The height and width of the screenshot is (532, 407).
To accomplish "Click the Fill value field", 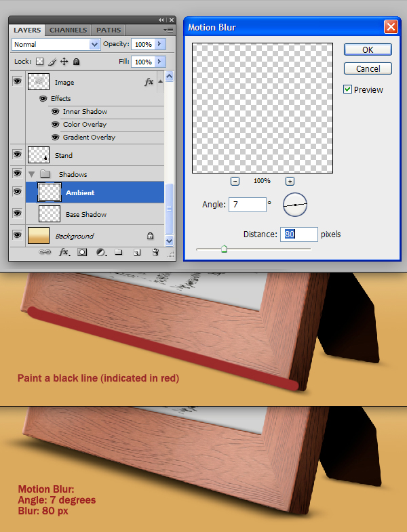I will coord(143,62).
